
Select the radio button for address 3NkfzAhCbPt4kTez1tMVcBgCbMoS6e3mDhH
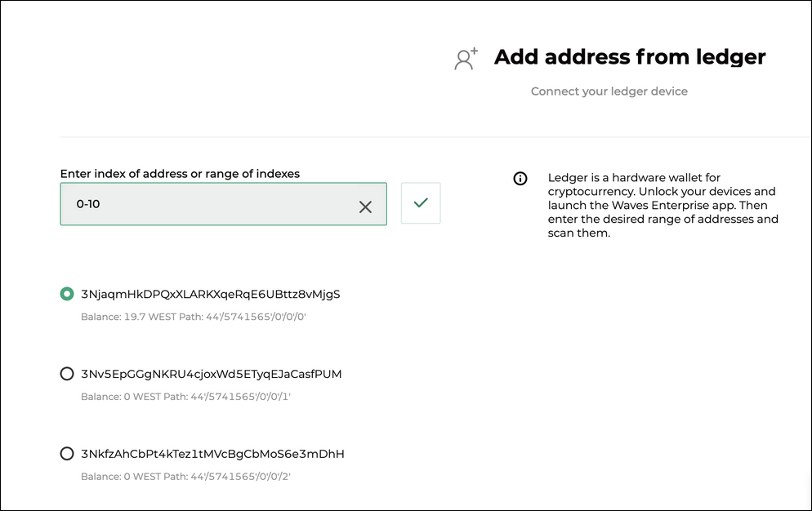(x=66, y=453)
